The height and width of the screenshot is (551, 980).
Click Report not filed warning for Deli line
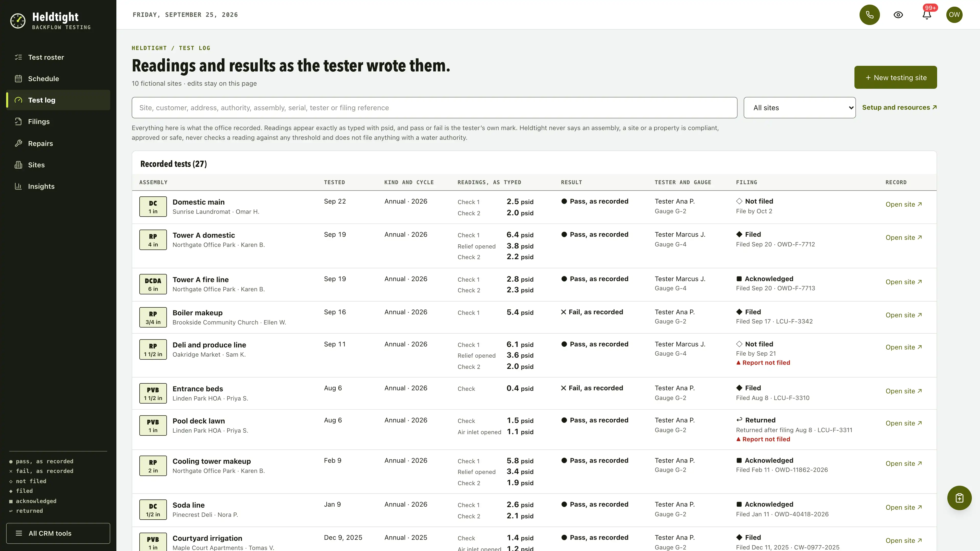tap(763, 363)
